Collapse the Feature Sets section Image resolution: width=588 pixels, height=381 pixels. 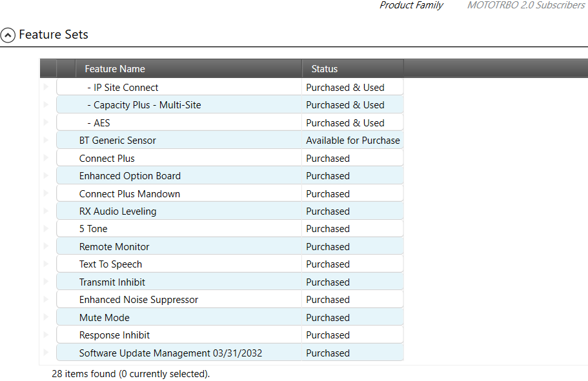tap(8, 35)
